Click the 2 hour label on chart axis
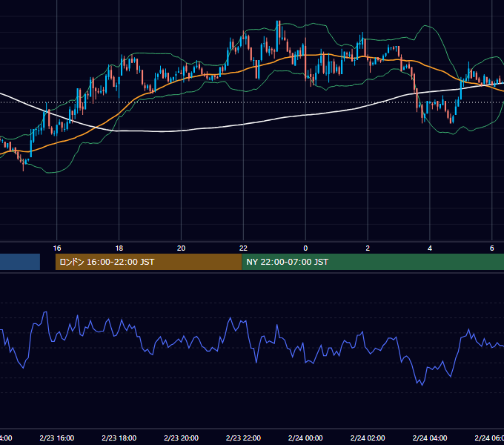Viewport: 504px width, 445px height. 368,248
